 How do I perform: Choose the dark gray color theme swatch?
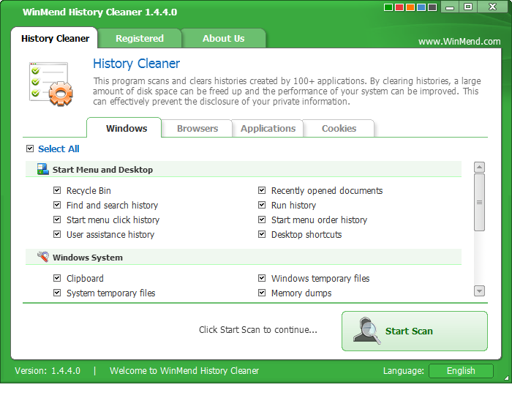pyautogui.click(x=432, y=7)
